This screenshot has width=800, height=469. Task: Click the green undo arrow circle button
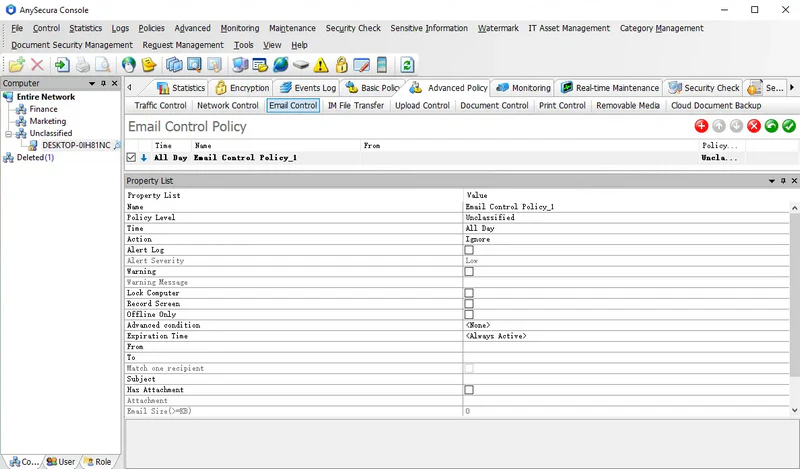771,126
